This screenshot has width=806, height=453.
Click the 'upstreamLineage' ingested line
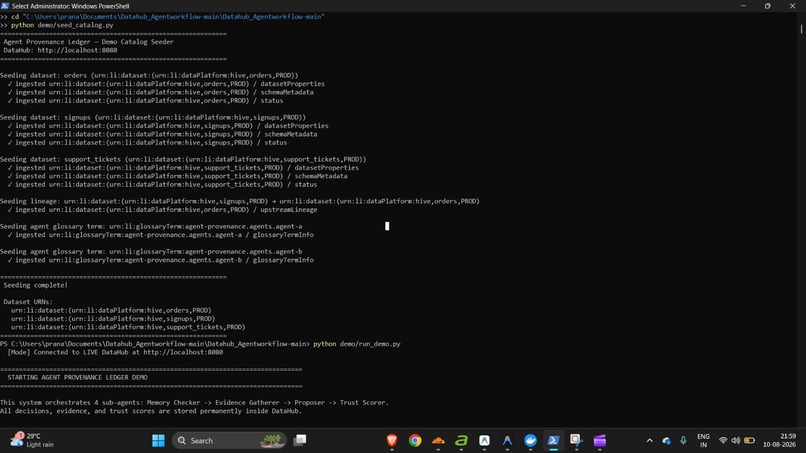[x=162, y=209]
